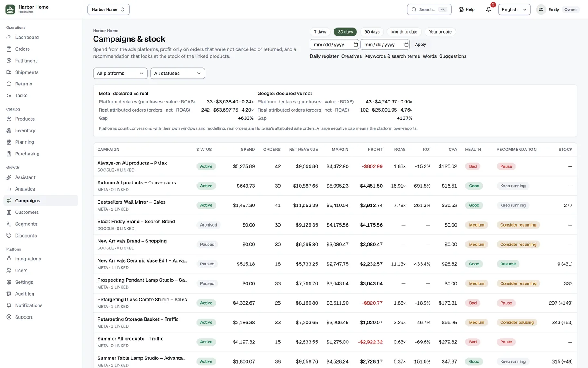
Task: Click the Tasks list icon
Action: coord(9,96)
